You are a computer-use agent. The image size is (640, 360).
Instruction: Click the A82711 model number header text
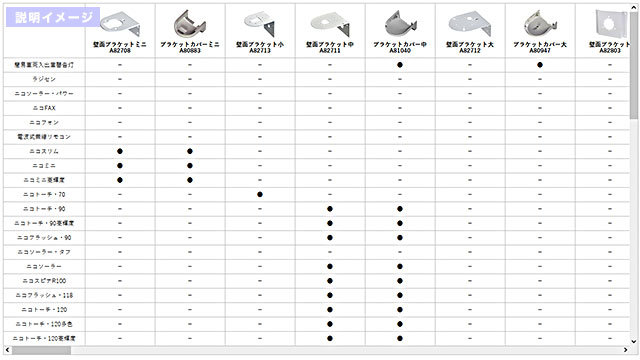(x=330, y=51)
